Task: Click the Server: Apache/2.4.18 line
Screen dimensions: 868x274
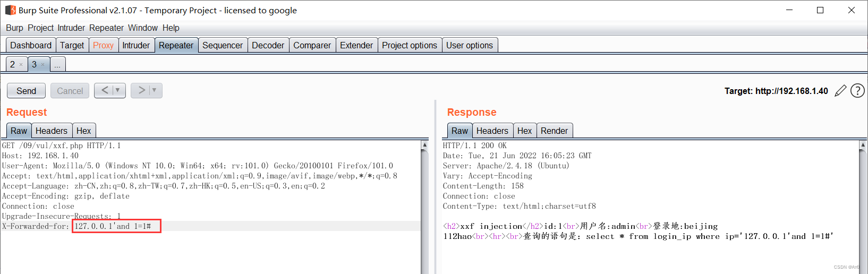Action: tap(506, 166)
